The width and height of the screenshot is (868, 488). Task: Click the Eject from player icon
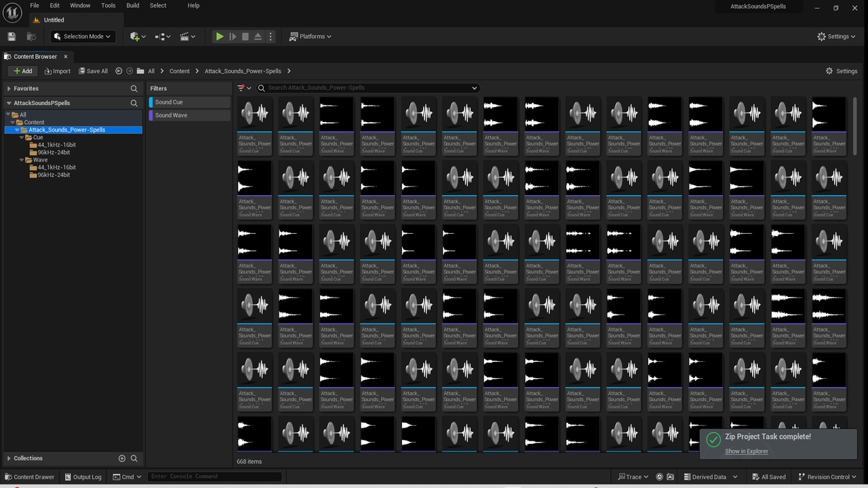click(x=258, y=37)
